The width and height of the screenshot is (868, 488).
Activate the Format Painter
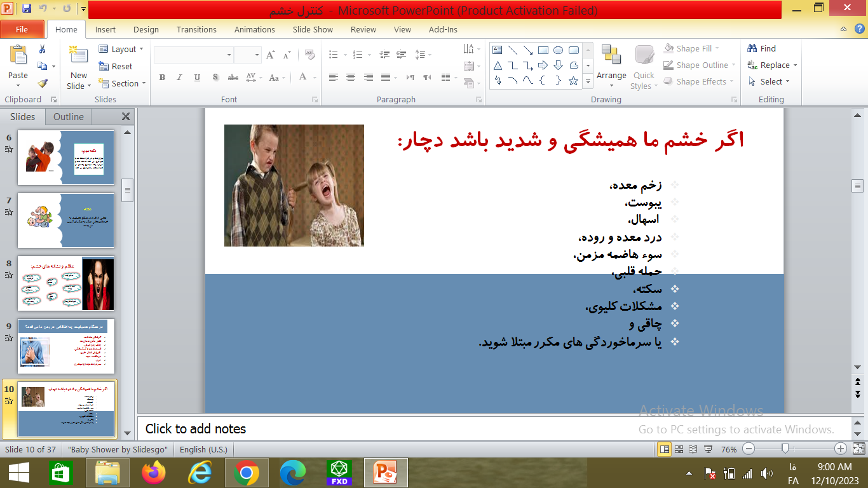42,82
